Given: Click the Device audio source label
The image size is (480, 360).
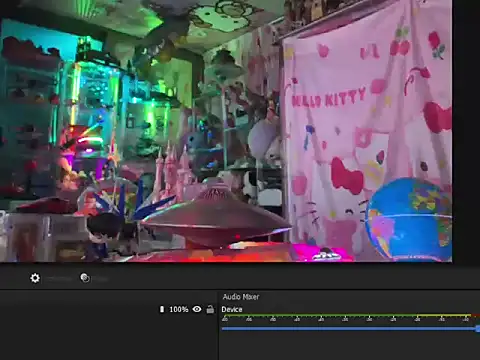Looking at the screenshot, I should tap(232, 309).
